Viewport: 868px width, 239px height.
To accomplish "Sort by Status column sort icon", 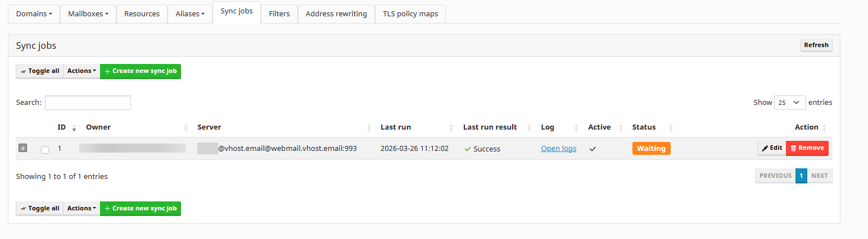I will pyautogui.click(x=671, y=127).
